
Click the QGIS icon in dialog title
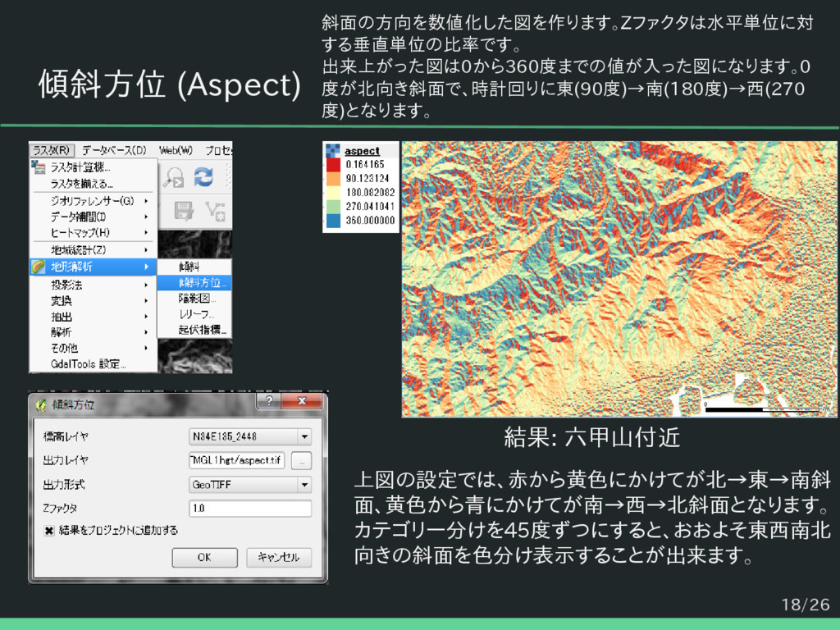pyautogui.click(x=41, y=405)
